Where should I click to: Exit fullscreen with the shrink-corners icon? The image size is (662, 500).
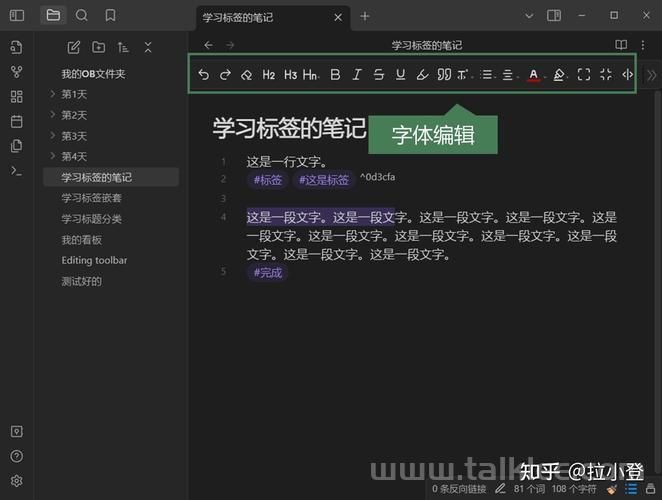coord(606,75)
